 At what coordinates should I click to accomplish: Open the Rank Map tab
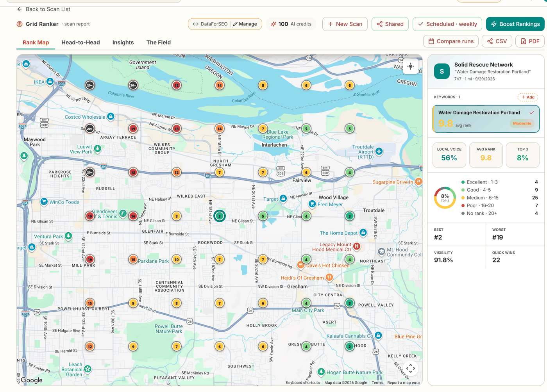point(36,43)
